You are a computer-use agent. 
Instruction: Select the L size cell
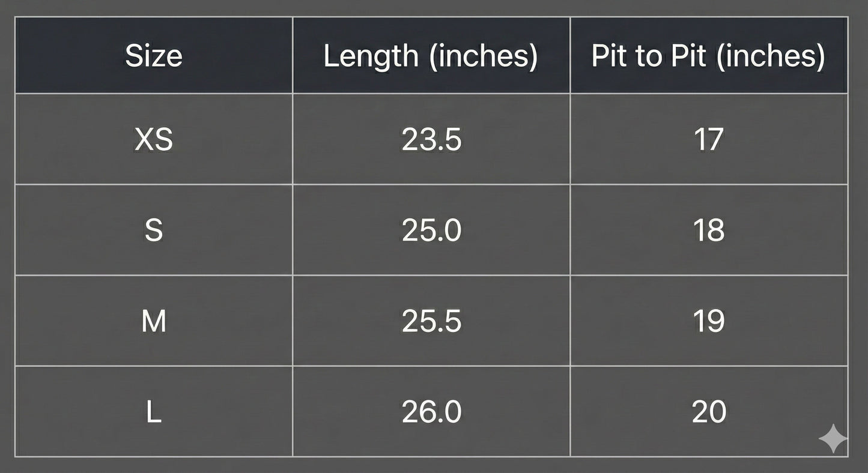[154, 412]
